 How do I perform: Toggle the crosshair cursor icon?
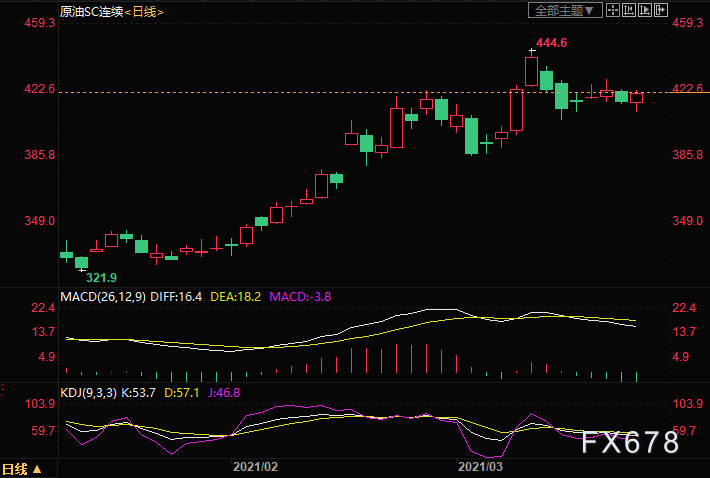click(613, 10)
